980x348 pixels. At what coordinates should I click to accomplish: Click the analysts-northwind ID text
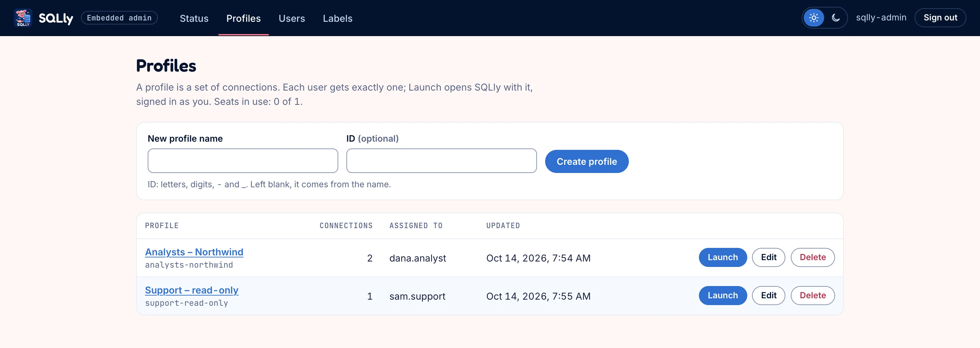pos(189,265)
